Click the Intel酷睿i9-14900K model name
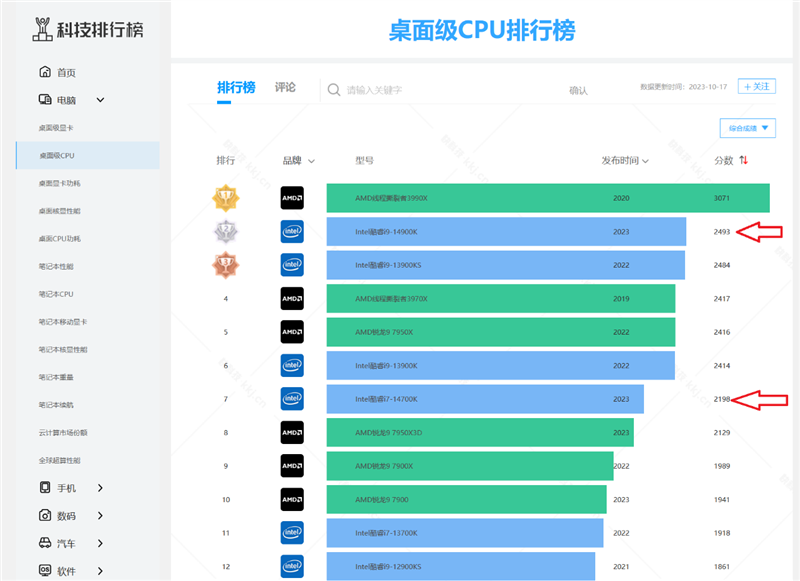Image resolution: width=800 pixels, height=581 pixels. (x=386, y=232)
